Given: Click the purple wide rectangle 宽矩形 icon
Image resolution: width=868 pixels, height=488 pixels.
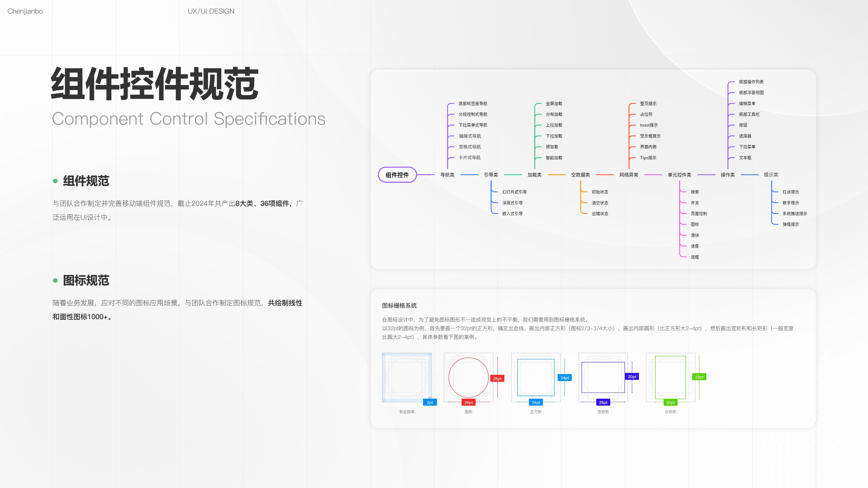Looking at the screenshot, I should (x=603, y=377).
